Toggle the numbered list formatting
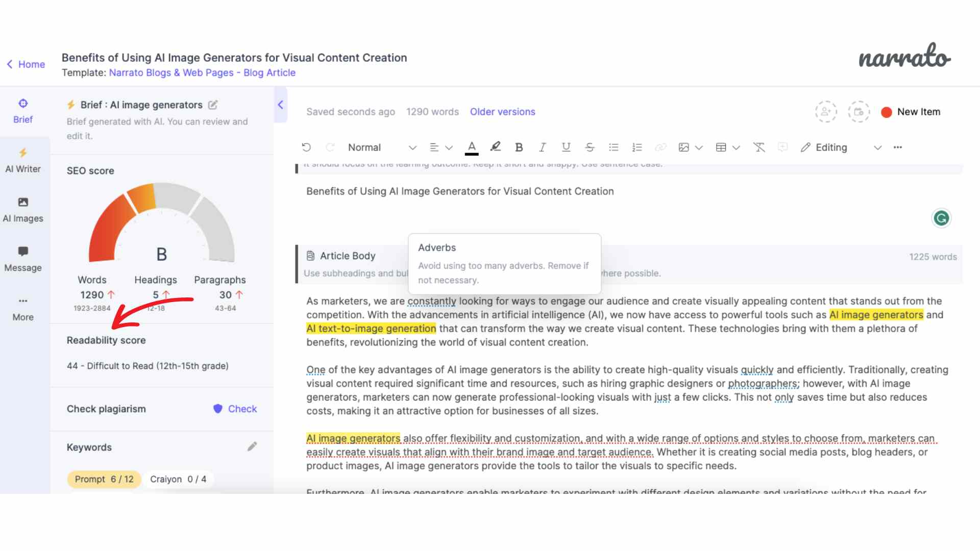 [x=636, y=147]
